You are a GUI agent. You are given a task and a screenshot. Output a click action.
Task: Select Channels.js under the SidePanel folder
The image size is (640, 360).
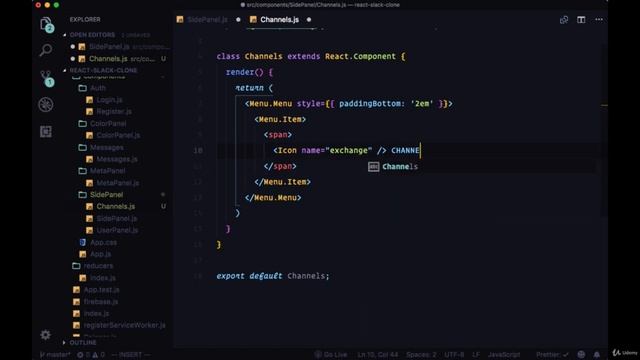116,207
